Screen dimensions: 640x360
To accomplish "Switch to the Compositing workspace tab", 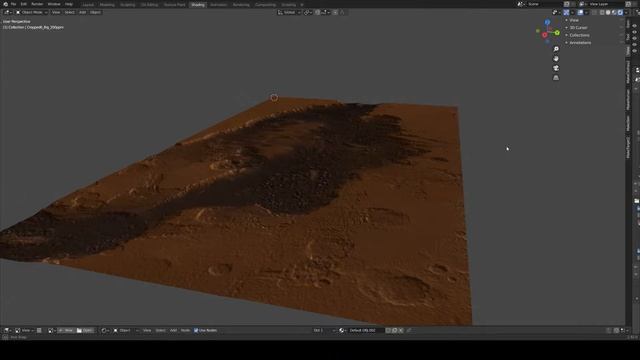I will pyautogui.click(x=265, y=5).
